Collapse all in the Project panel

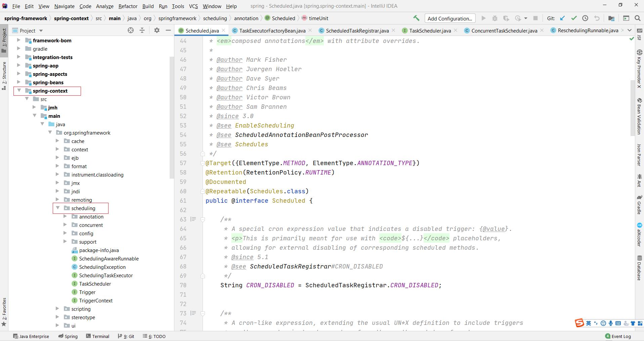[x=142, y=31]
